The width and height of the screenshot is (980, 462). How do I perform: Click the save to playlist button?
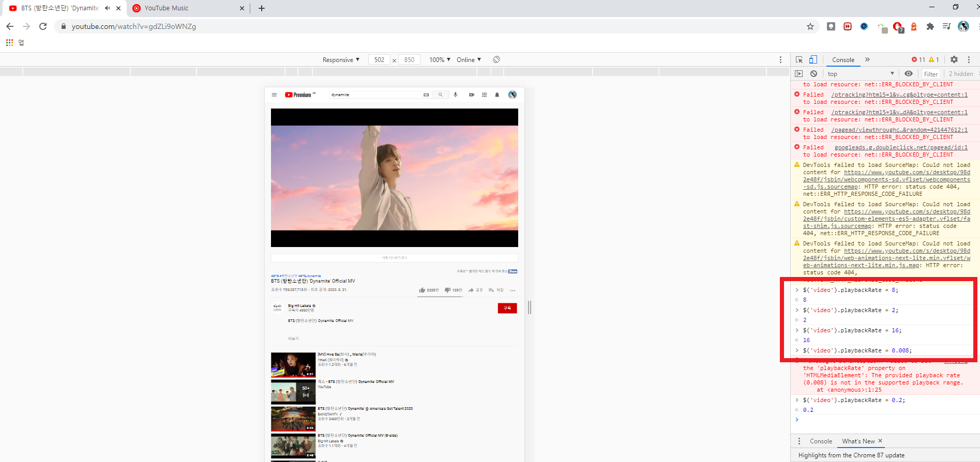tap(496, 290)
